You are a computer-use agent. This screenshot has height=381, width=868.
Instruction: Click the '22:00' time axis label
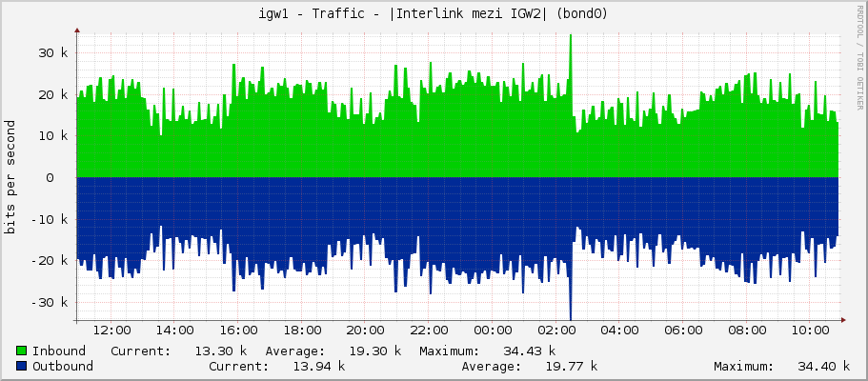coord(431,331)
